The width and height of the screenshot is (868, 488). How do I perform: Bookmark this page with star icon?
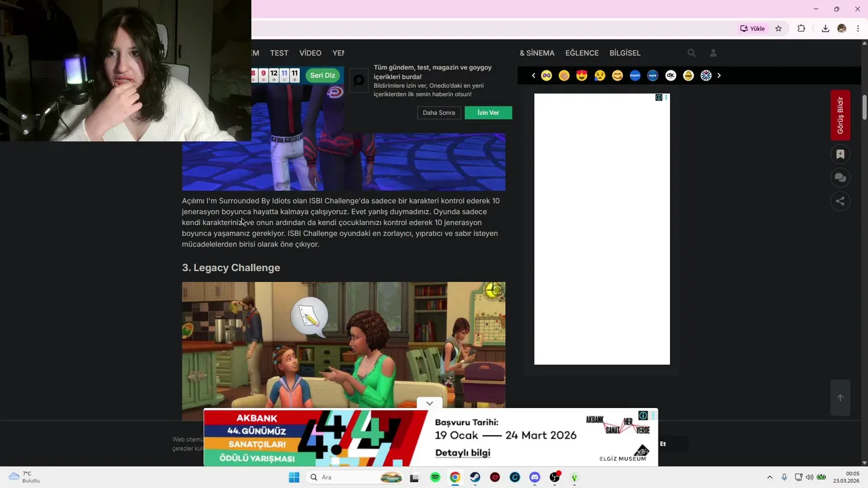point(778,28)
